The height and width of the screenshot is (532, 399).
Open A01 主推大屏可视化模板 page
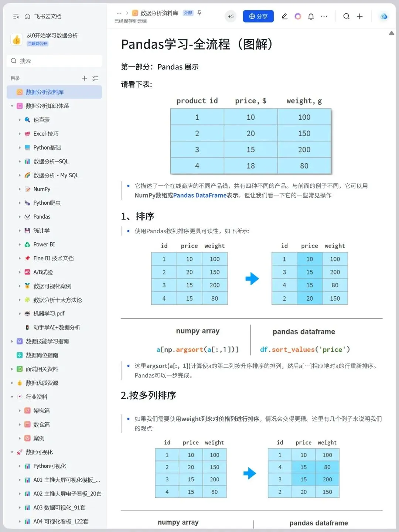[67, 480]
